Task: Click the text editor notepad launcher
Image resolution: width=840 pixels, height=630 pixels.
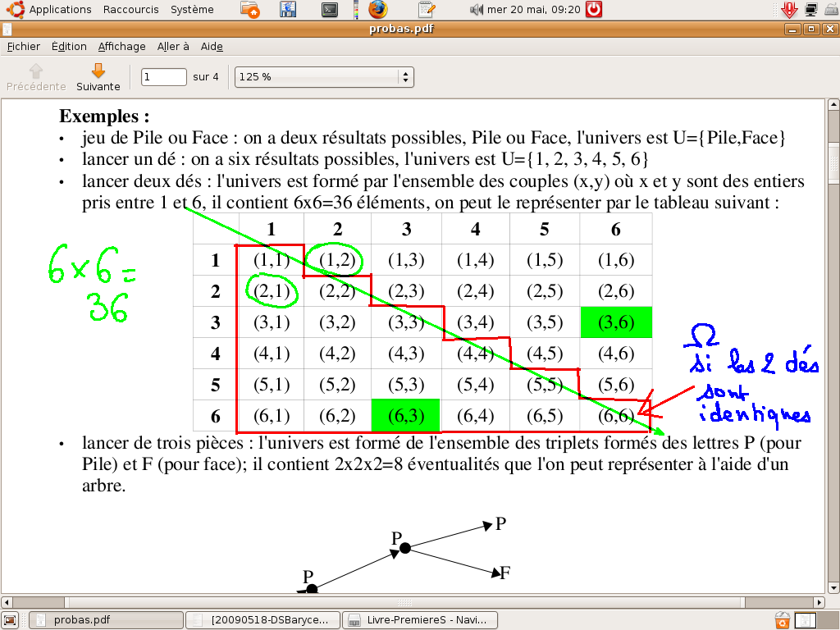Action: [x=426, y=10]
